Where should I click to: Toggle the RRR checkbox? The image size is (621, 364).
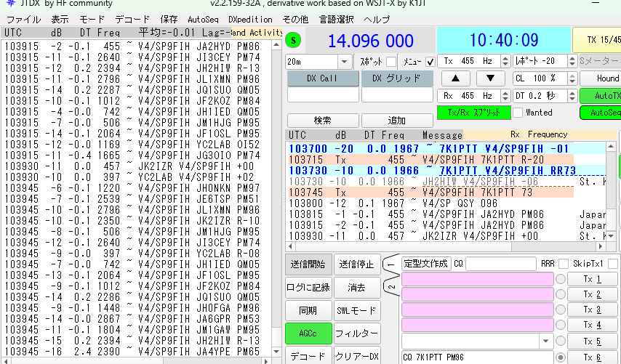coord(563,264)
